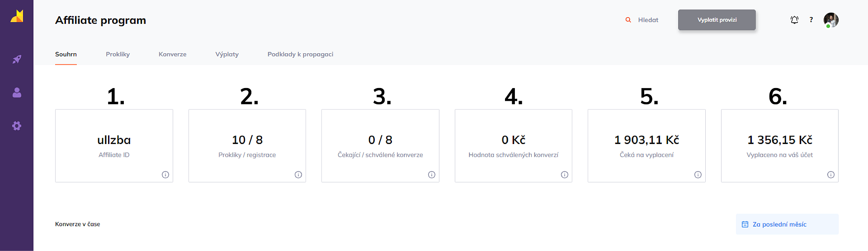Viewport: 868px width, 251px height.
Task: Open the Za poslední měsíc date dropdown
Action: pyautogui.click(x=787, y=224)
